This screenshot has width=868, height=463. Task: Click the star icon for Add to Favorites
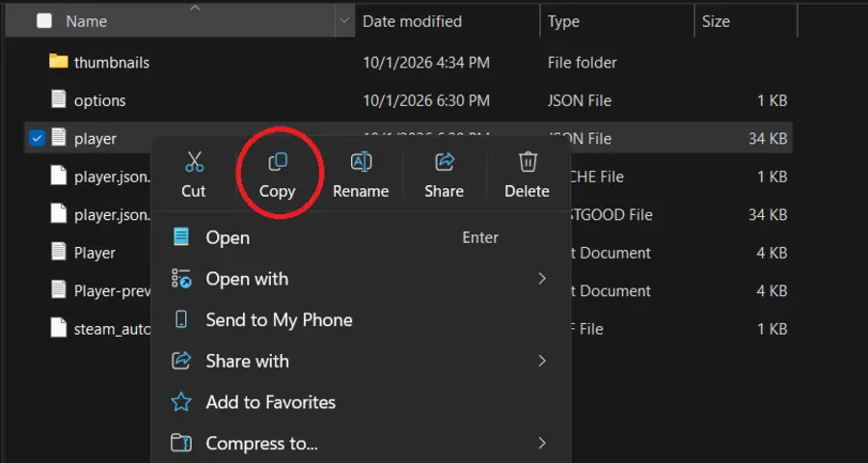(181, 401)
